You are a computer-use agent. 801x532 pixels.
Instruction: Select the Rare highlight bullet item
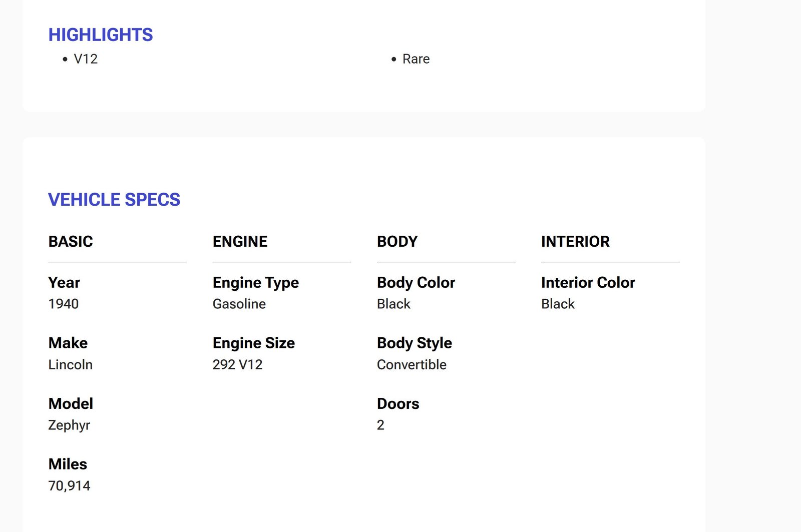(416, 59)
